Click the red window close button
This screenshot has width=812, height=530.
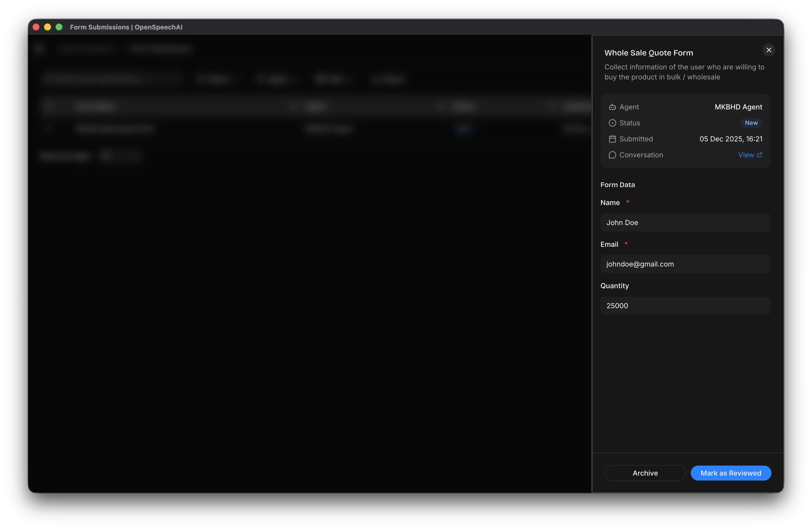36,27
